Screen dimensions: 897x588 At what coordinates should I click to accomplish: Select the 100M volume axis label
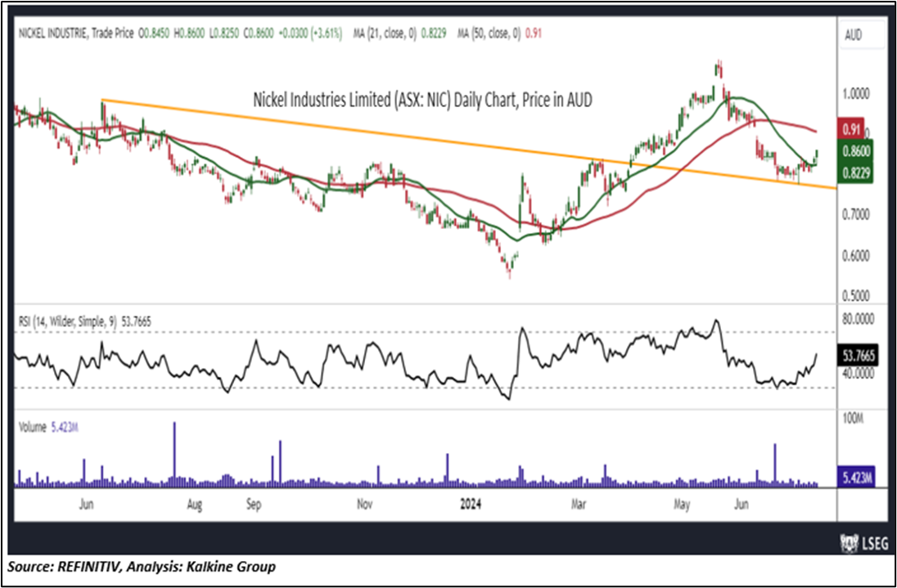(x=854, y=419)
